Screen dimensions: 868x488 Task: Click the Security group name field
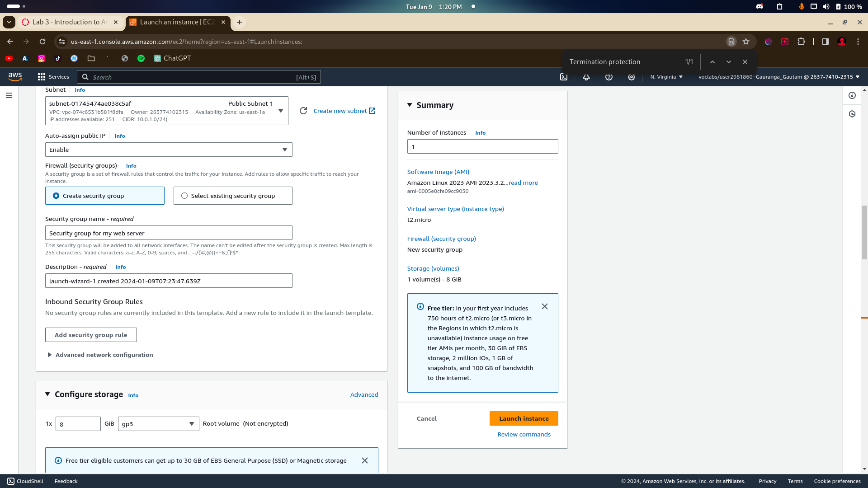[169, 233]
